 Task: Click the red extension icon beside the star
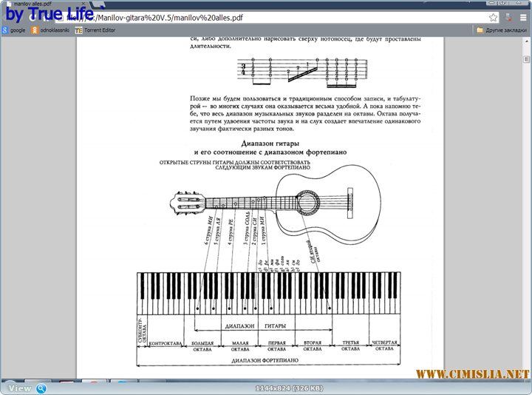click(x=508, y=17)
